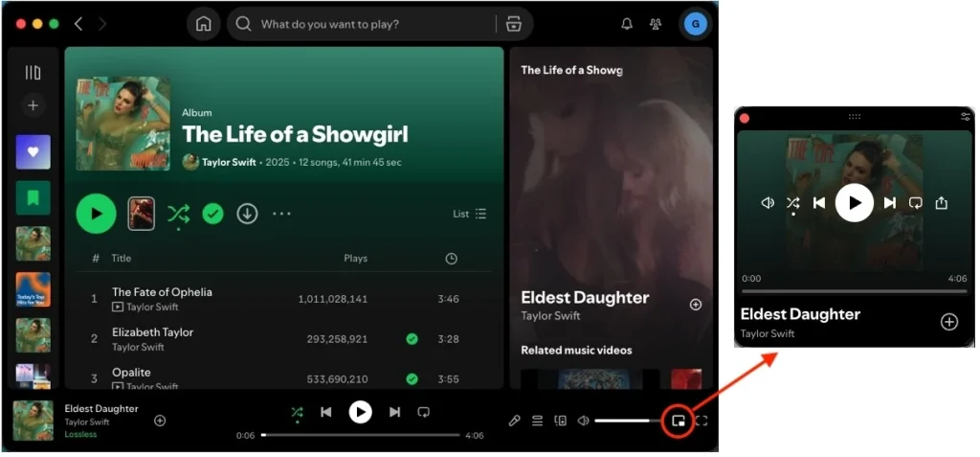This screenshot has width=980, height=457.
Task: Toggle saved checkmark on the Opalite row
Action: tap(412, 378)
